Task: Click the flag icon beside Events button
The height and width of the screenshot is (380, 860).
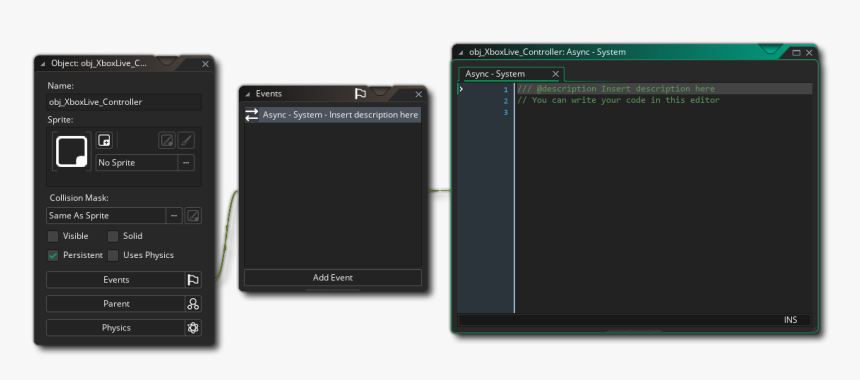Action: coord(193,280)
